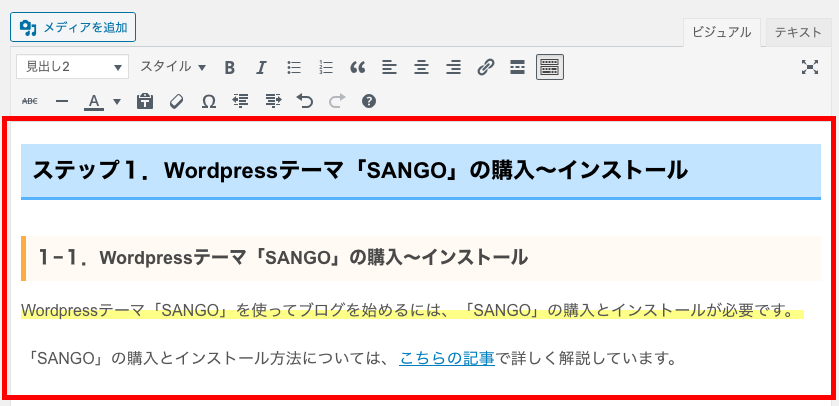
Task: Insert a bulleted list
Action: (294, 67)
